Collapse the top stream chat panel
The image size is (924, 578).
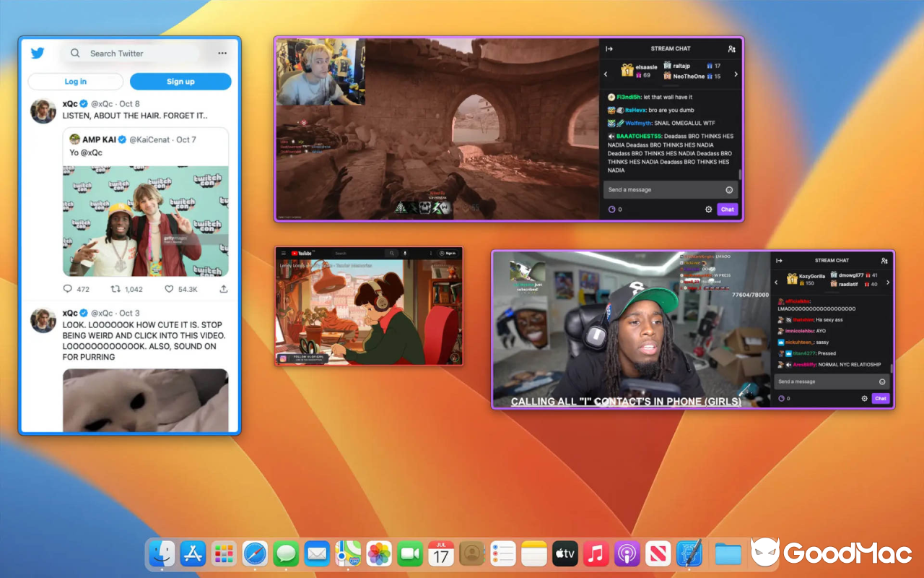point(609,49)
